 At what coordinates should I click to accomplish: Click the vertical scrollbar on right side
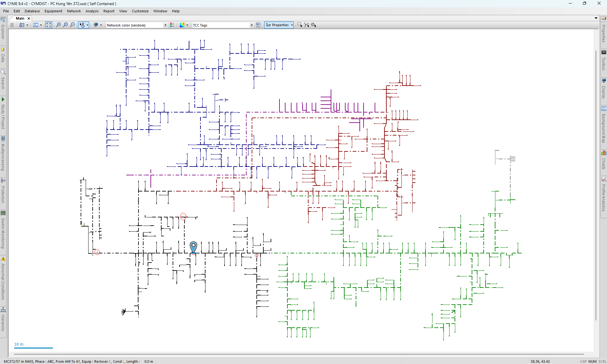(x=596, y=185)
